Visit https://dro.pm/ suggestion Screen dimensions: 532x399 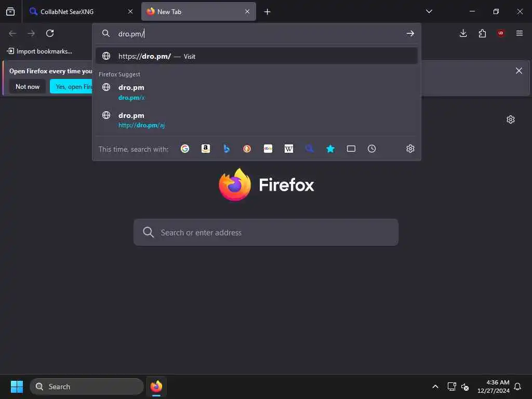pyautogui.click(x=257, y=56)
